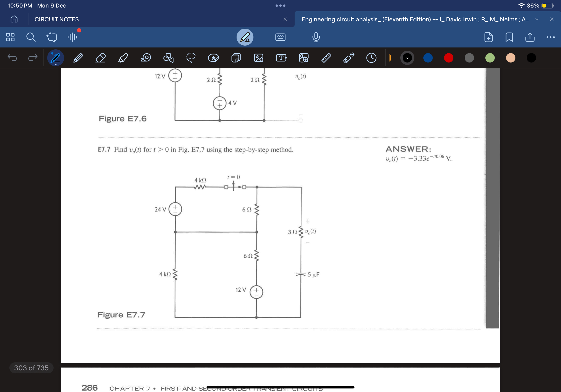Open the Ruler tool

[327, 58]
